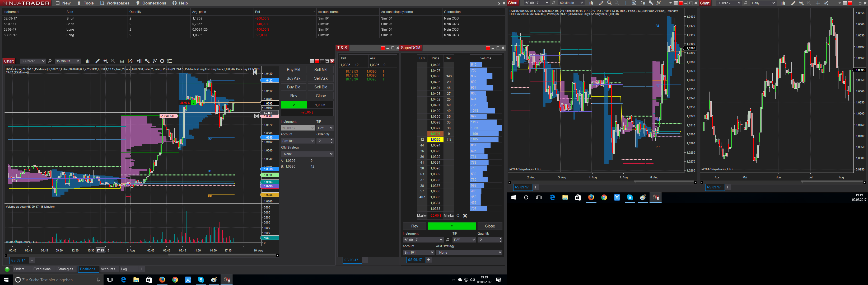Add a new tab in the SuperDOM window
The width and height of the screenshot is (868, 285).
[429, 260]
